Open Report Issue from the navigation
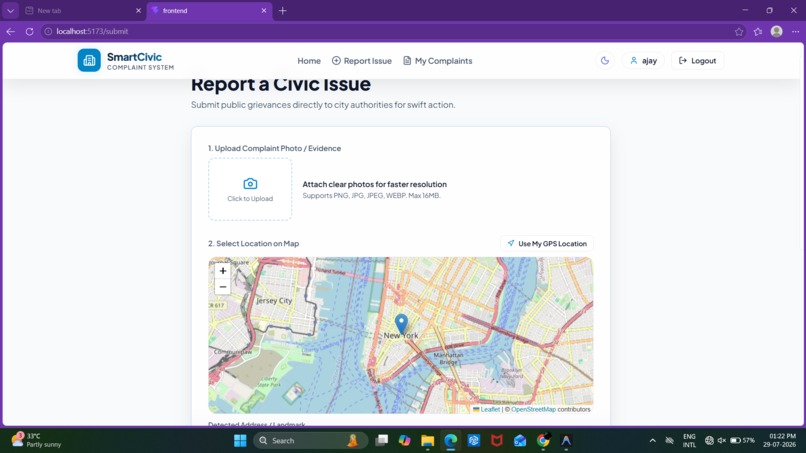Screen dimensions: 806x453 tap(361, 61)
